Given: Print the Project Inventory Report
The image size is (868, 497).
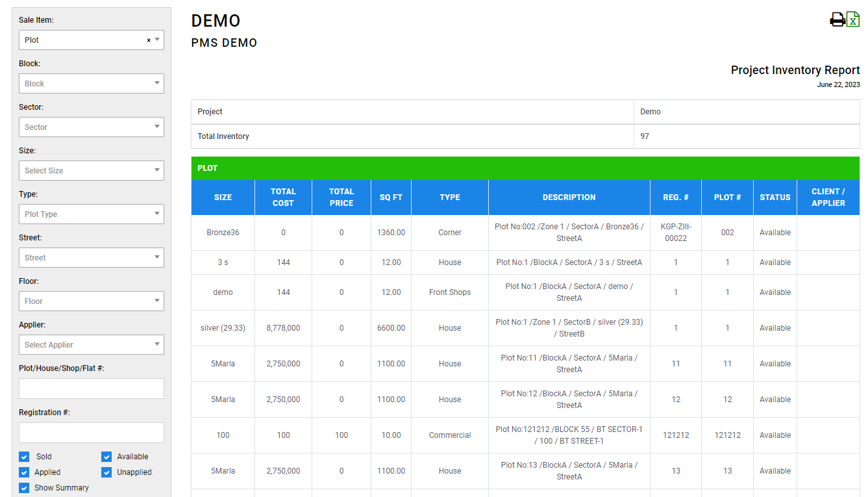Looking at the screenshot, I should (x=837, y=19).
